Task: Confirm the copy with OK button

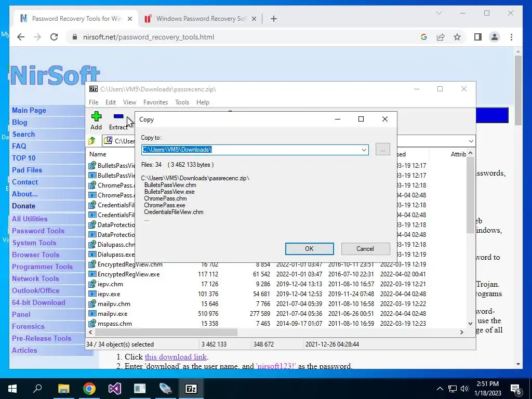Action: click(309, 249)
